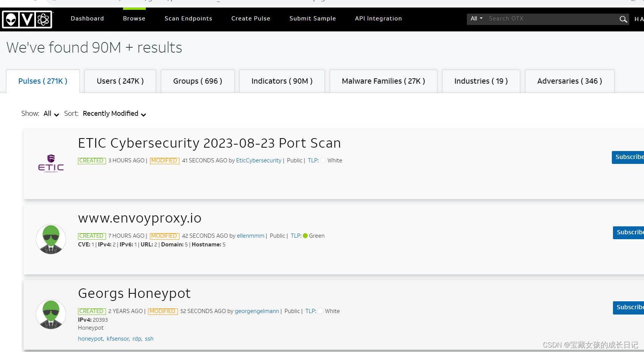This screenshot has width=644, height=352.
Task: Open the honeypot tag
Action: pyautogui.click(x=90, y=339)
